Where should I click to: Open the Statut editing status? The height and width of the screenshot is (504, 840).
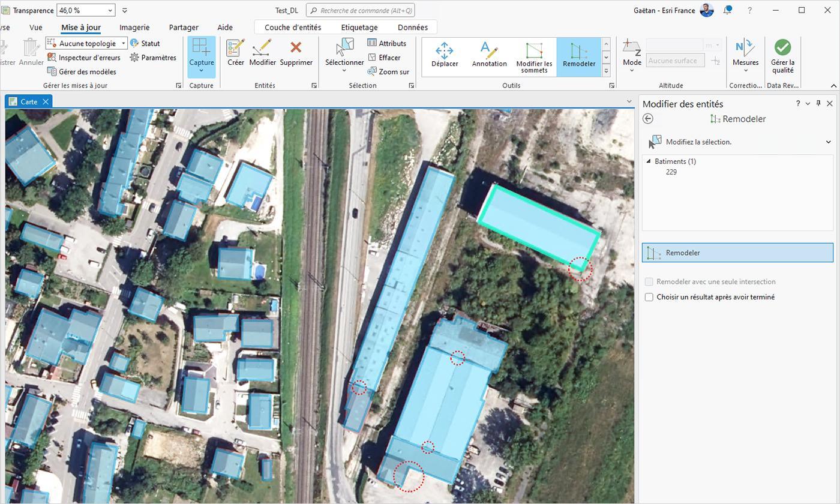click(145, 43)
